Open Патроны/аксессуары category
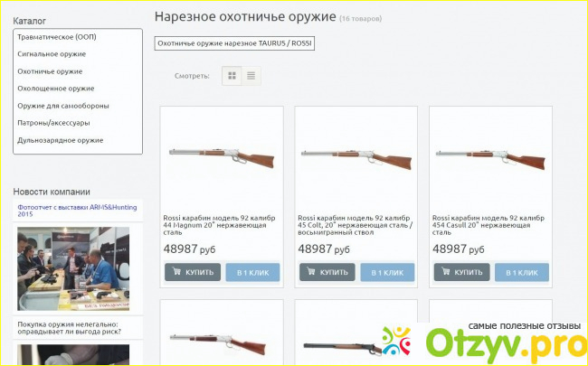This screenshot has width=588, height=366. (x=53, y=123)
